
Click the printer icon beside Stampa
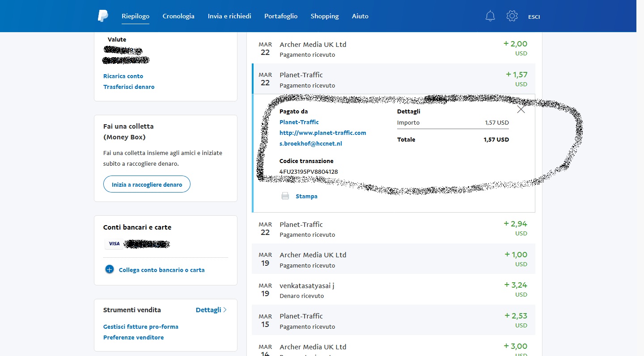tap(285, 196)
